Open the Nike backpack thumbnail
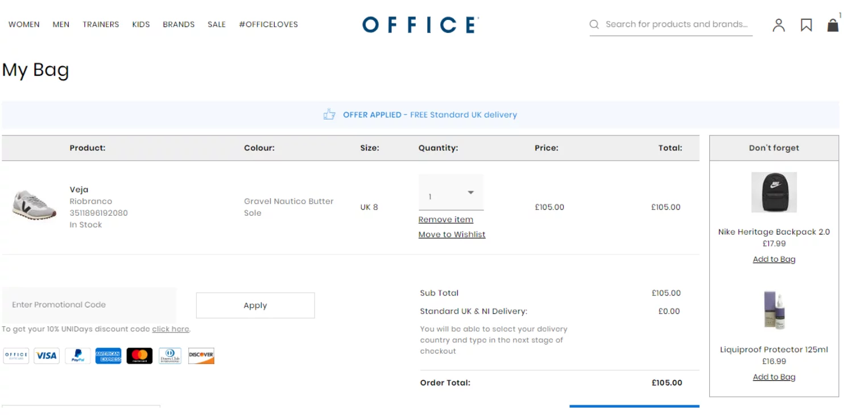The height and width of the screenshot is (415, 868). pos(774,192)
